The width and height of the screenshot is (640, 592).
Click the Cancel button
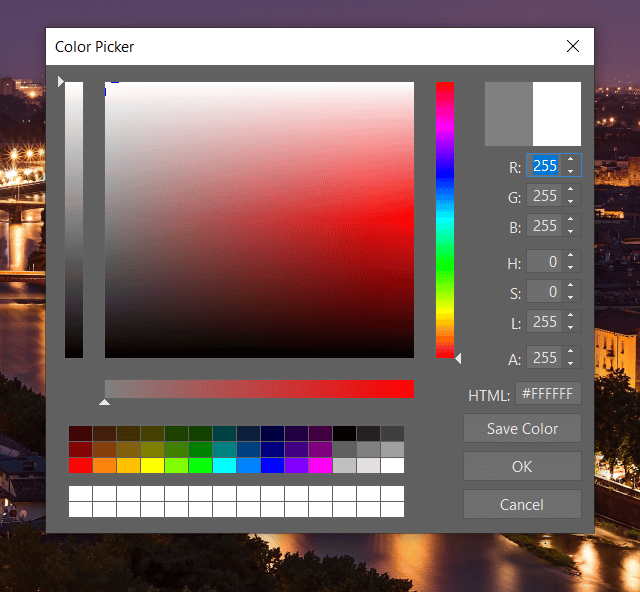point(522,504)
